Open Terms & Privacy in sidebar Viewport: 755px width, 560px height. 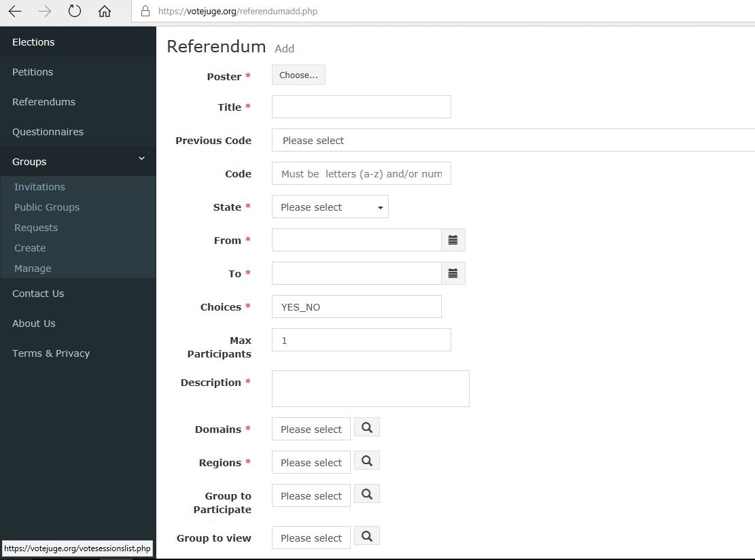tap(78, 353)
